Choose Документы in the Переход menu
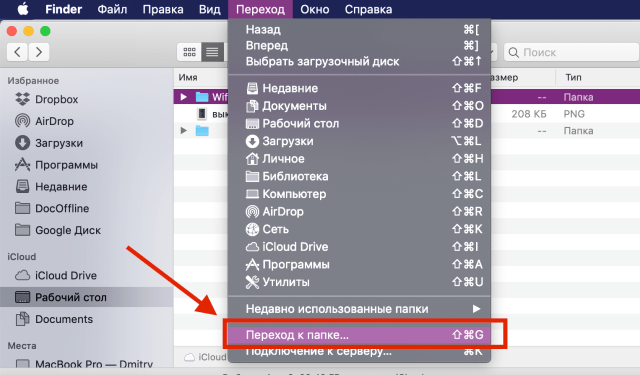 [x=359, y=106]
